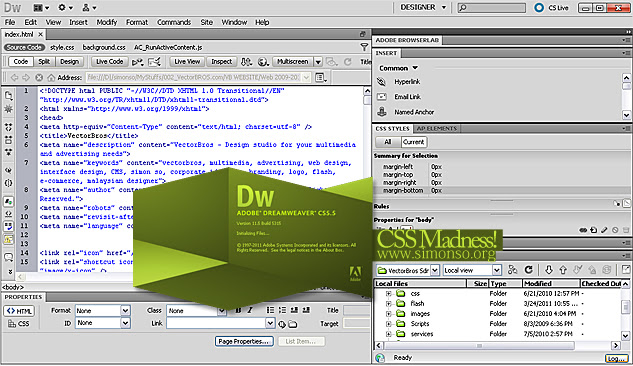Click the New CSS Rule icon
This screenshot has height=366, width=633.
593,230
